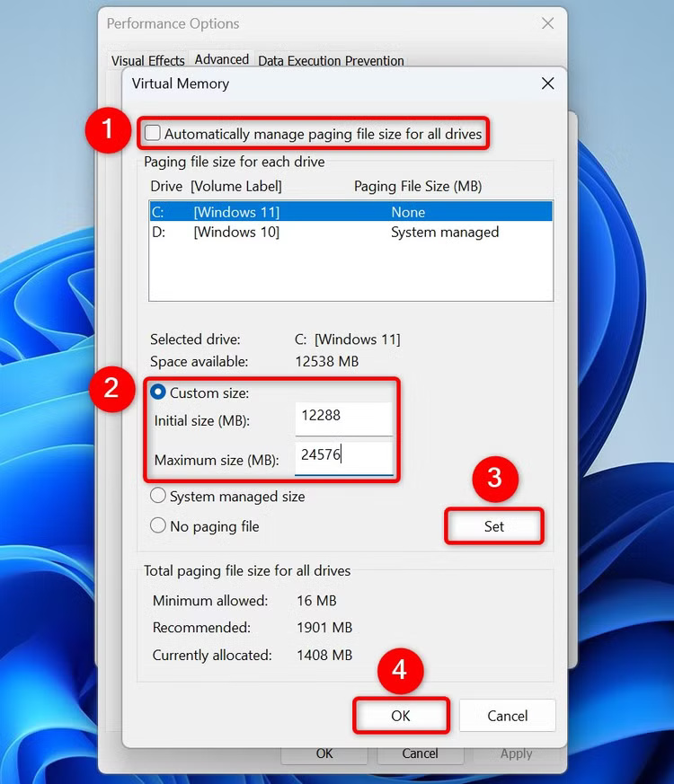Cancel the Virtual Memory dialog
This screenshot has height=784, width=674.
click(507, 716)
